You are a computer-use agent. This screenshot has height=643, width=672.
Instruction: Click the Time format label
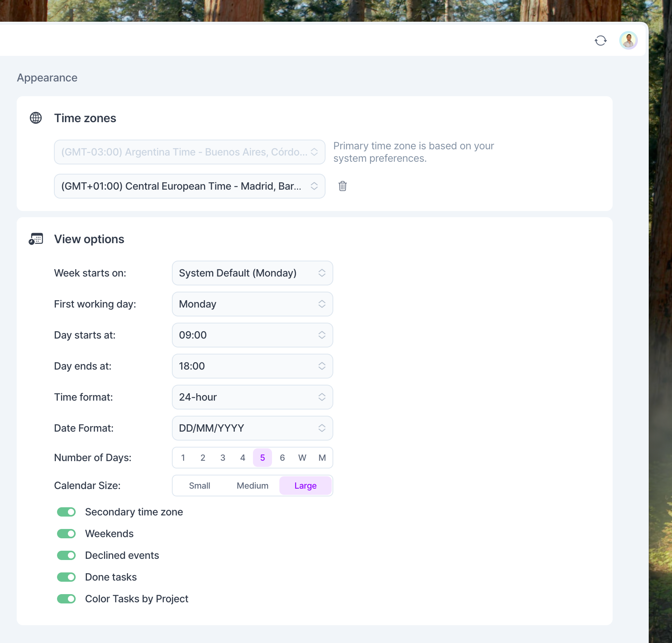tap(83, 397)
